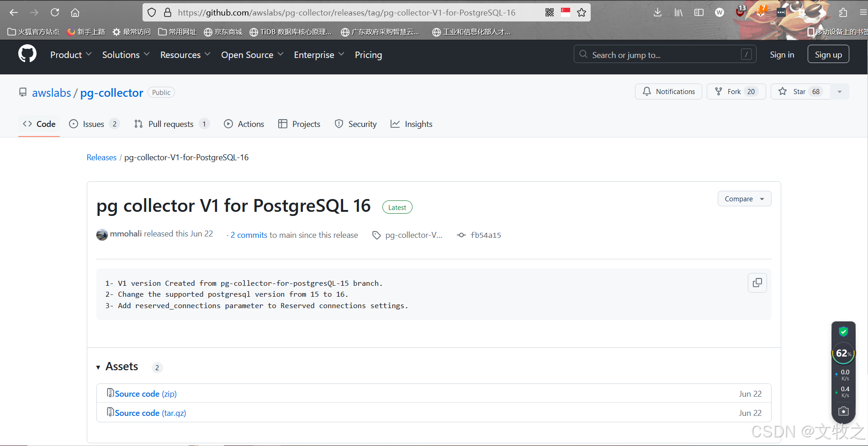Fork the repository with Fork button
The image size is (868, 446).
(x=736, y=92)
